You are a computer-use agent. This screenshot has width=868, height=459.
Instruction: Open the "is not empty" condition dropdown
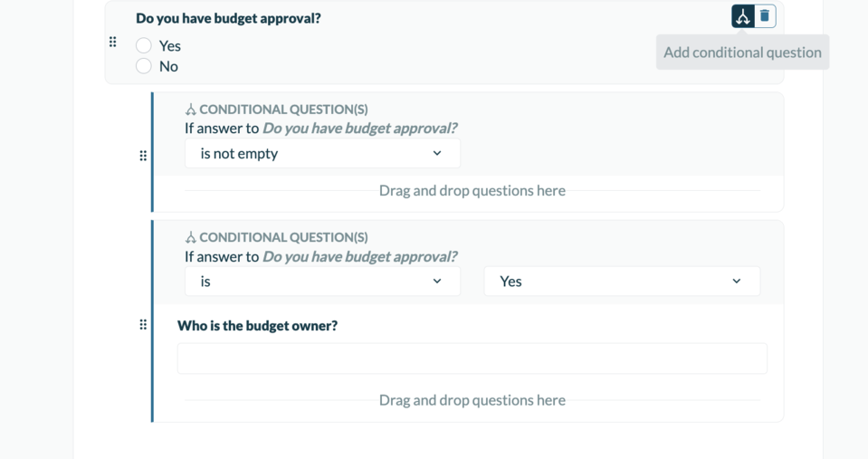pyautogui.click(x=322, y=154)
